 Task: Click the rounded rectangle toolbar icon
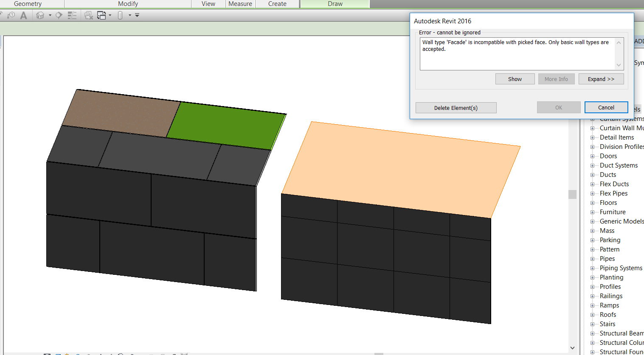[120, 15]
